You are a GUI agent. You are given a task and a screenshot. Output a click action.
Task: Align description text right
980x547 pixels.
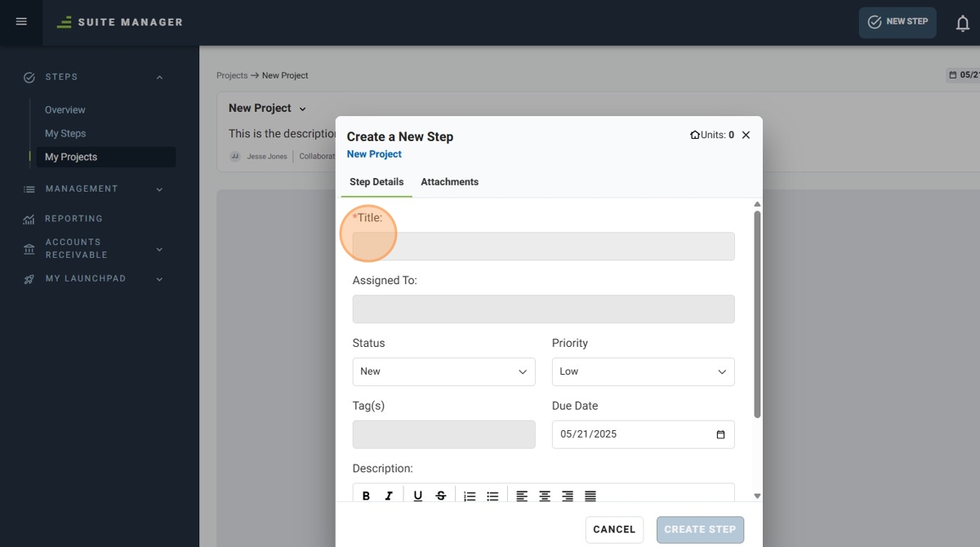(x=568, y=496)
